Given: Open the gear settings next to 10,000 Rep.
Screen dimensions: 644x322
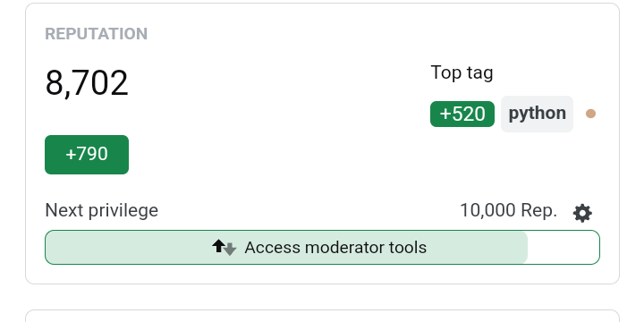Looking at the screenshot, I should [582, 213].
